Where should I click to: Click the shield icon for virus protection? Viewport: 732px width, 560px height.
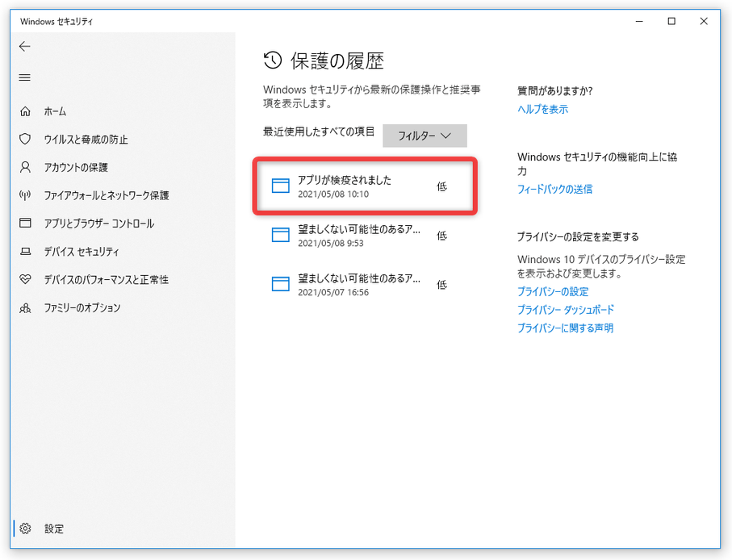(25, 139)
